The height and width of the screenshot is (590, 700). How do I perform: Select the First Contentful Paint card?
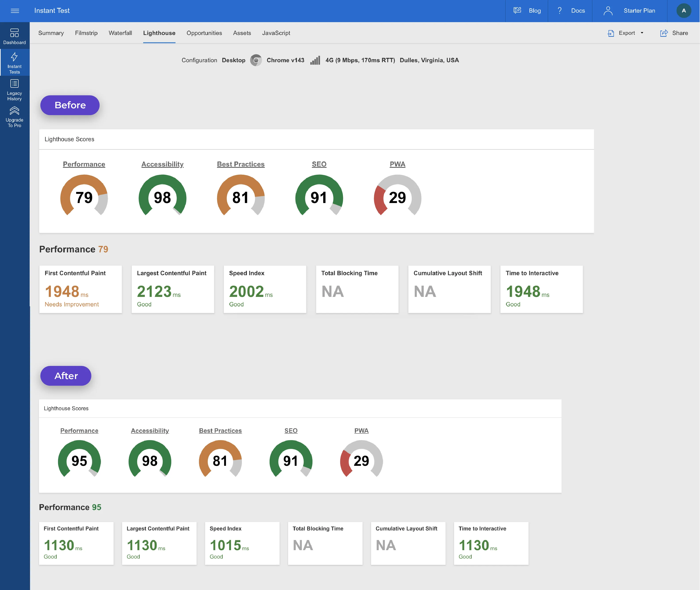click(x=80, y=289)
